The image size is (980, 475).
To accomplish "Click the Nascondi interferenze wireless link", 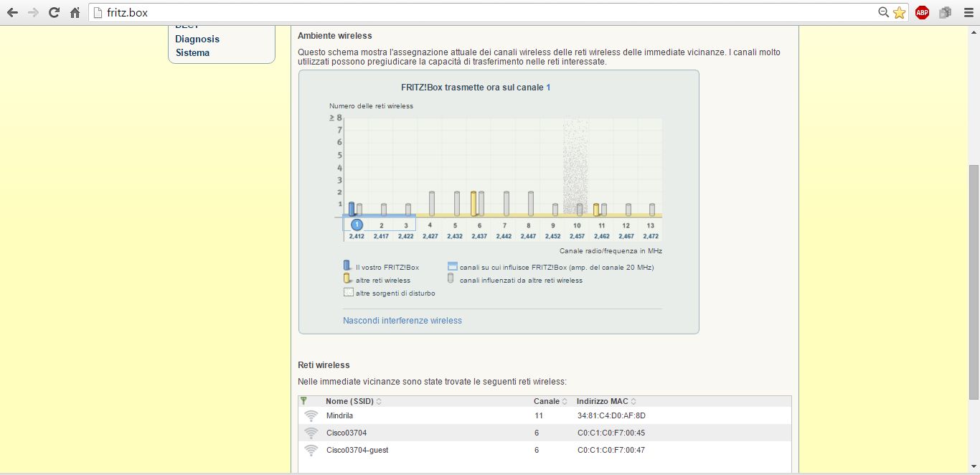I will 402,321.
